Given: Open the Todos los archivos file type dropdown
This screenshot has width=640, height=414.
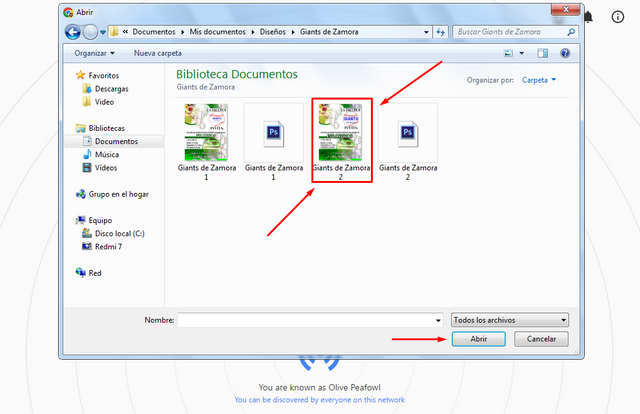Looking at the screenshot, I should pyautogui.click(x=510, y=320).
